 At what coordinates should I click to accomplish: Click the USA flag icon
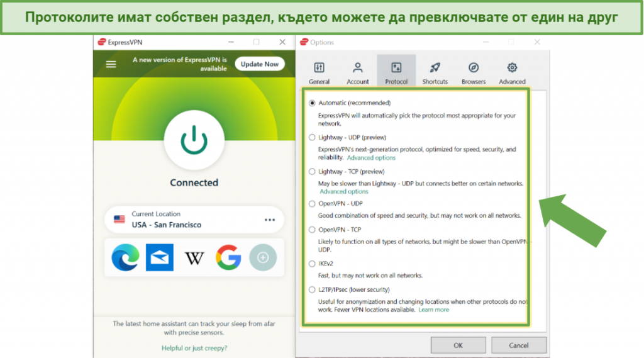click(x=119, y=220)
